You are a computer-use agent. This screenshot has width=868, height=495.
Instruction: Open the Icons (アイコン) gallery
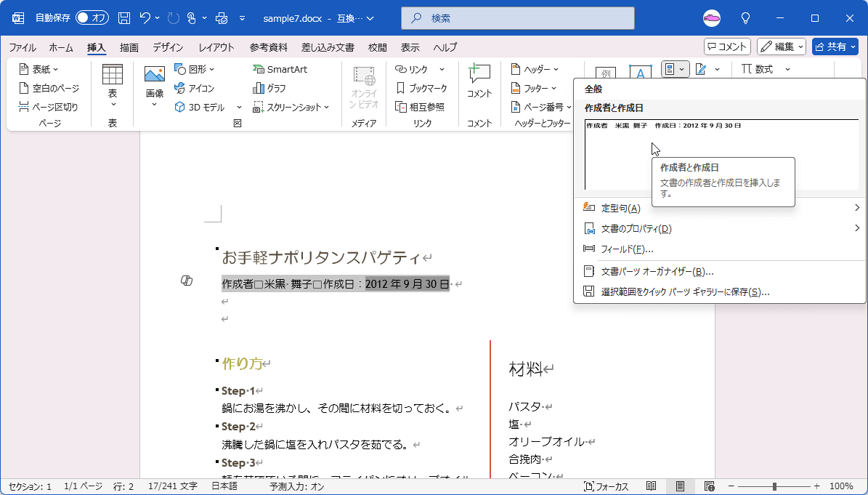tap(195, 88)
